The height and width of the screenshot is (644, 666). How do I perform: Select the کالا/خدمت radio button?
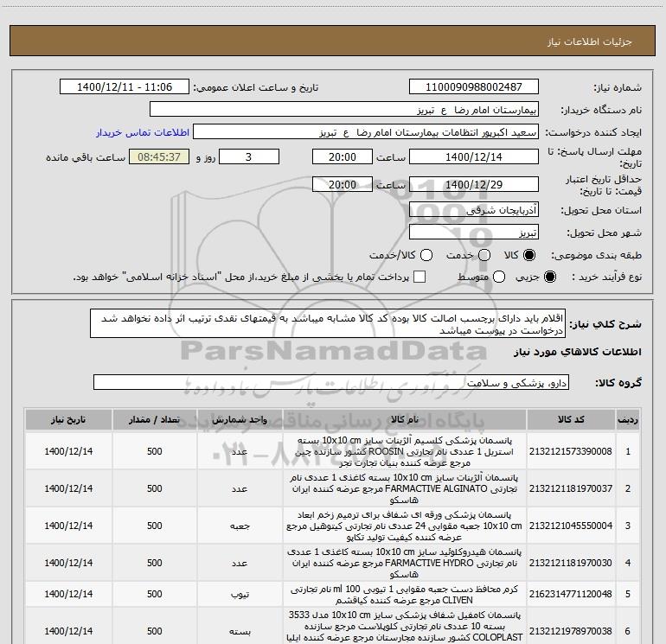[x=426, y=255]
